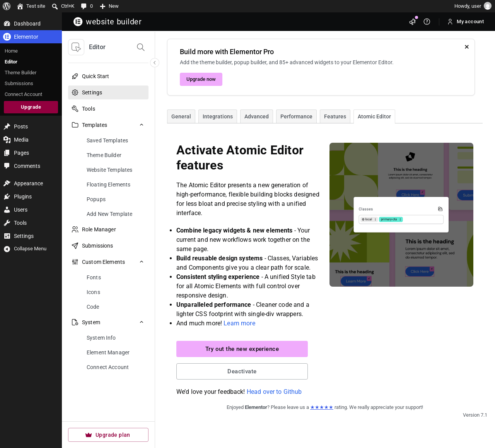Follow the Head over to Github link
The image size is (495, 448).
tap(274, 392)
